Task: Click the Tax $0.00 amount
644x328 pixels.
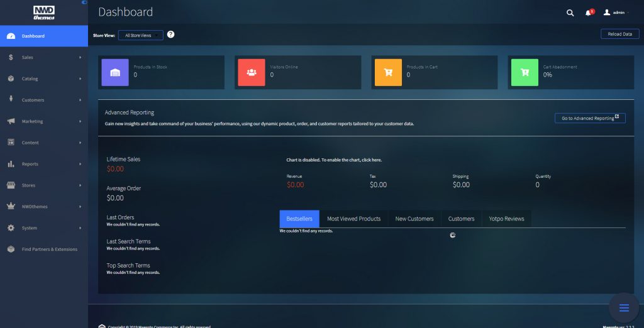Action: [378, 185]
